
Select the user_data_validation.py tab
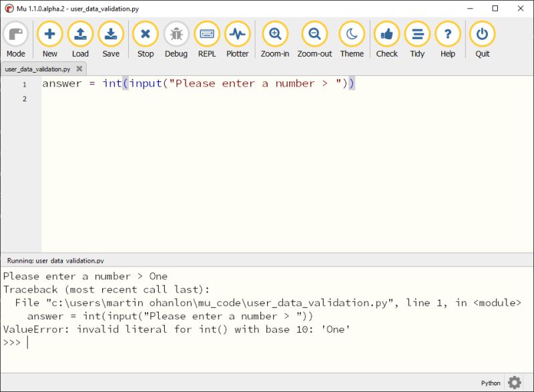[x=37, y=67]
